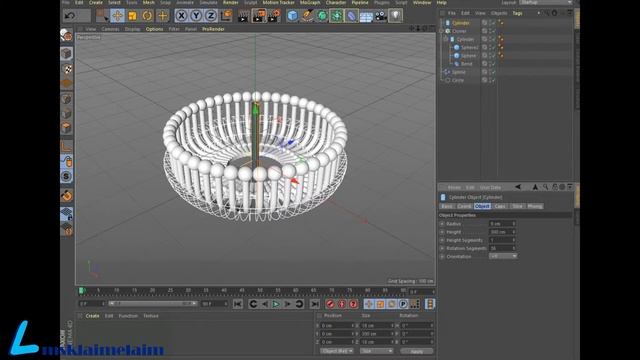Click Render View clapperboard icon
This screenshot has width=640, height=360.
[x=243, y=16]
